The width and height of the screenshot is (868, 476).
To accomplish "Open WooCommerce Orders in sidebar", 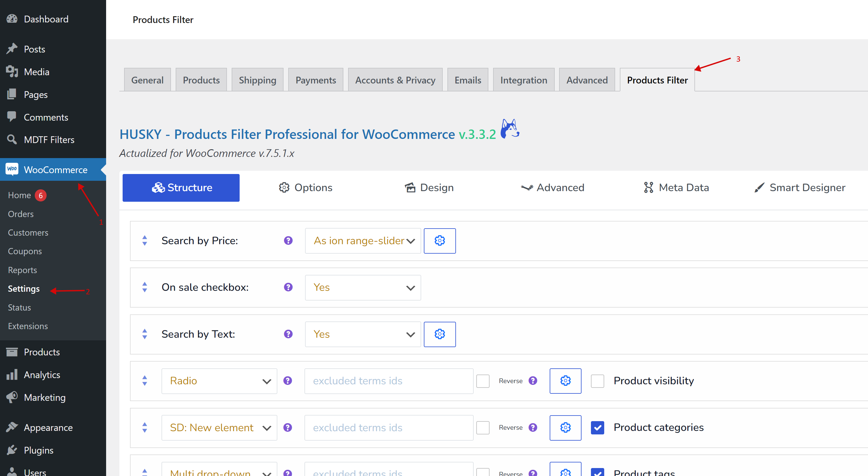I will tap(21, 214).
